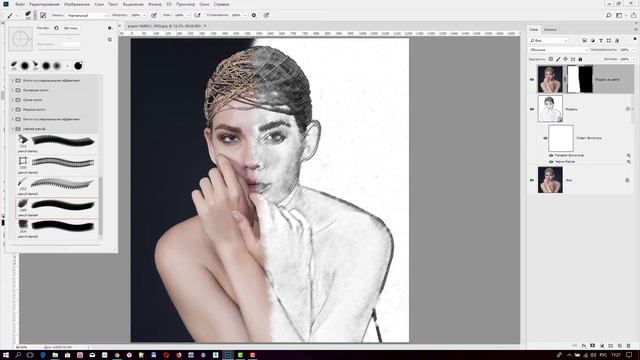Filter layers by pixel layers icon

584,40
